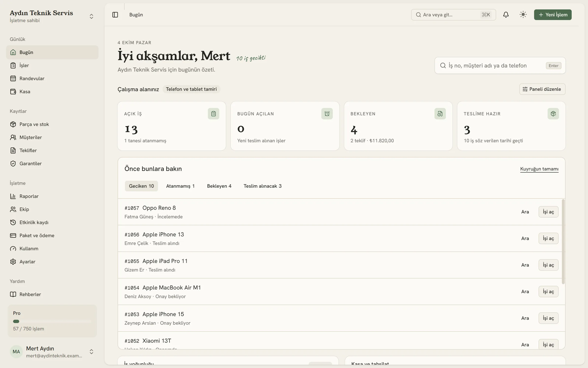Click the Pro plan usage progress bar
588x368 pixels.
(x=52, y=321)
